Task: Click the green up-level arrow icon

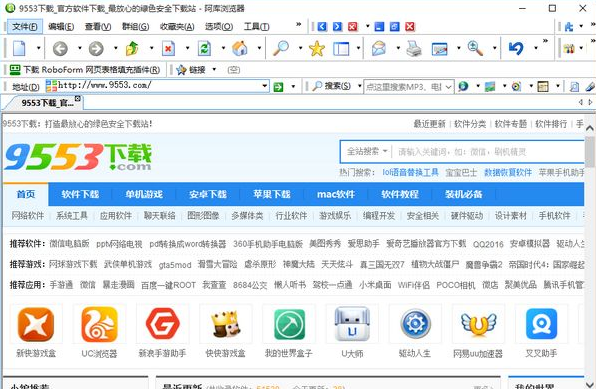Action: 132,48
